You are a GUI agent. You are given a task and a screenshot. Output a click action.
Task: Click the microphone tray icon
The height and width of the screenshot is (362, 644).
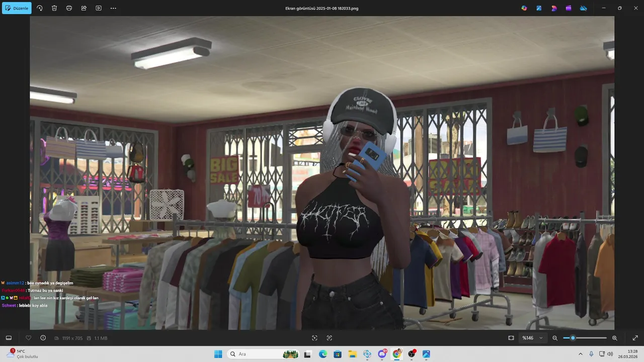pyautogui.click(x=591, y=354)
